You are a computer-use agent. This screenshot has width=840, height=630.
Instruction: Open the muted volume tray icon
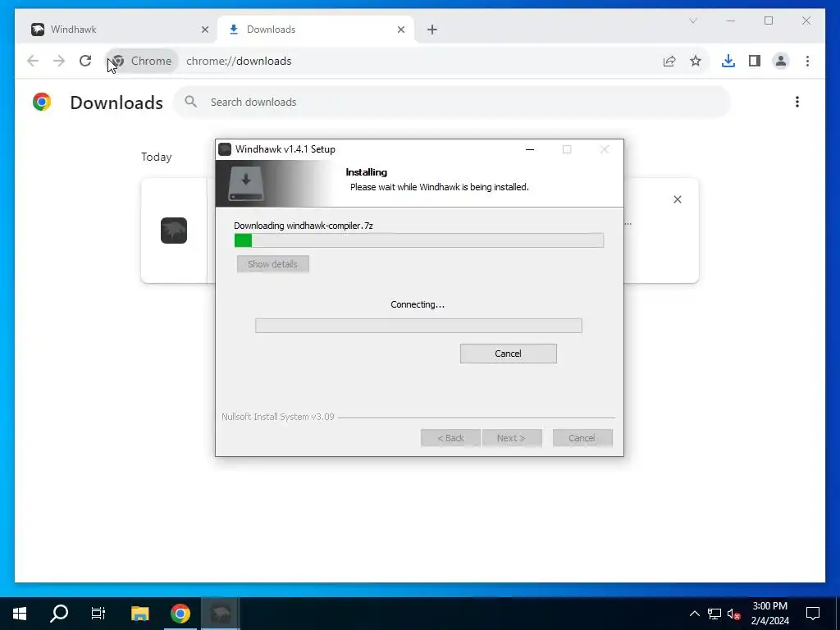(733, 614)
